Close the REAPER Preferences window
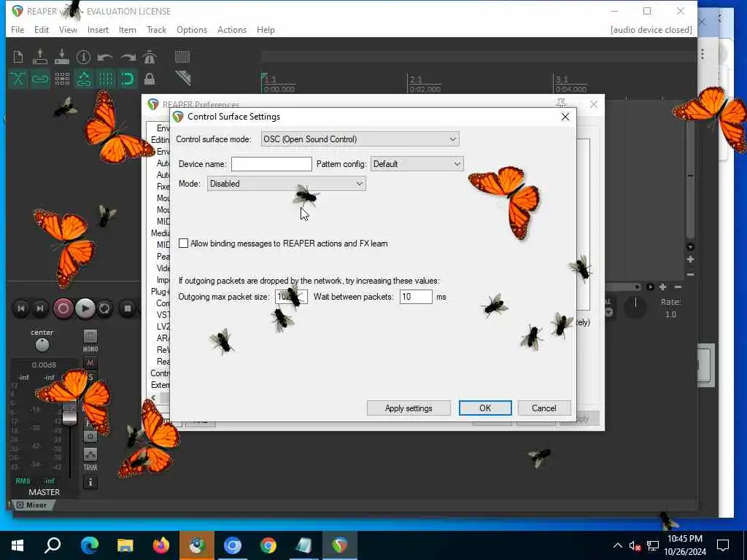 [x=594, y=104]
